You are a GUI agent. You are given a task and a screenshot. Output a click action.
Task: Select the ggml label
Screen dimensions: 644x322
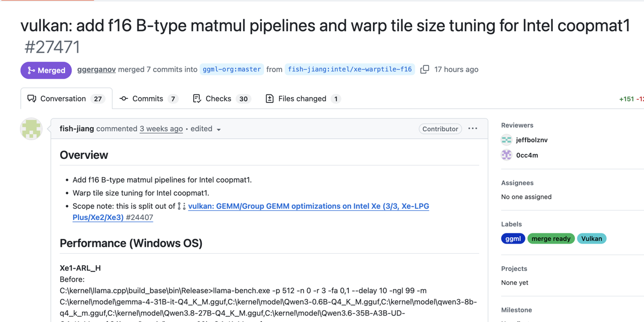[513, 239]
